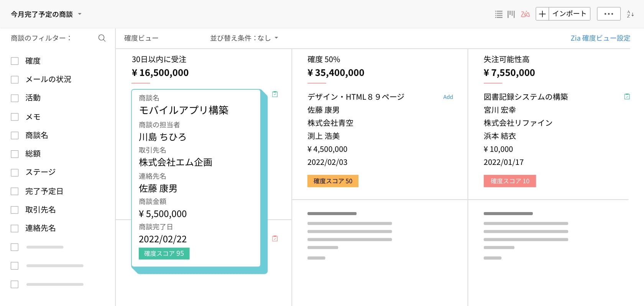Screen dimensions: 644x306
Task: Open Zia 確度ビュー設定 link
Action: [600, 38]
